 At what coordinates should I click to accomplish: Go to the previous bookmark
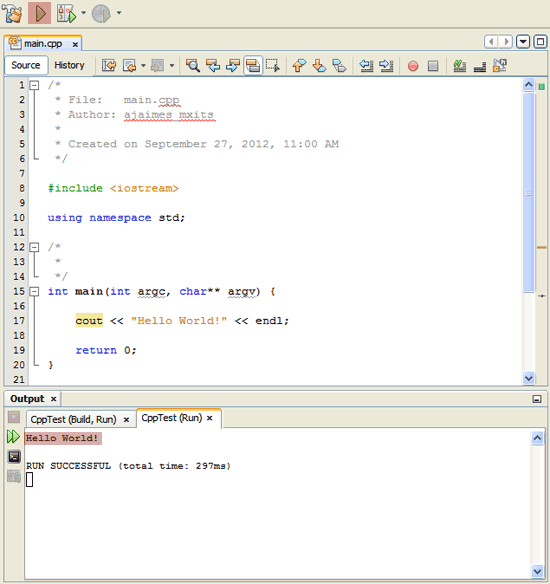[x=299, y=66]
